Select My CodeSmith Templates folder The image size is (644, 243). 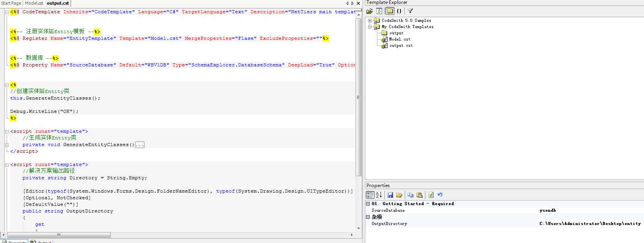407,27
